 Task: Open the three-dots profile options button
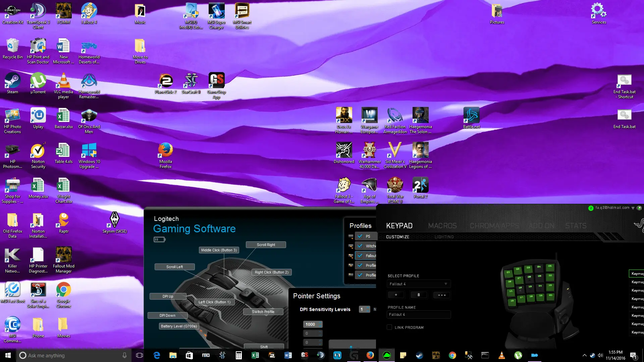442,295
